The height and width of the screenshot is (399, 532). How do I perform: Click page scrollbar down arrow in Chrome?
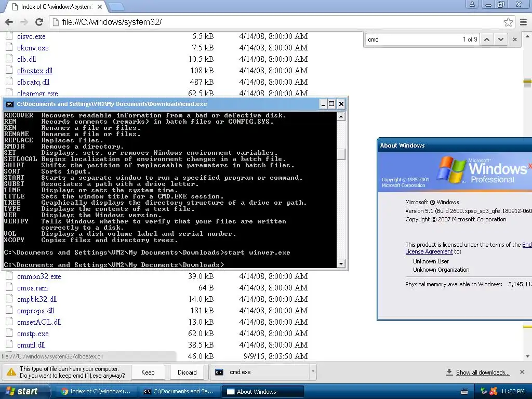click(528, 356)
